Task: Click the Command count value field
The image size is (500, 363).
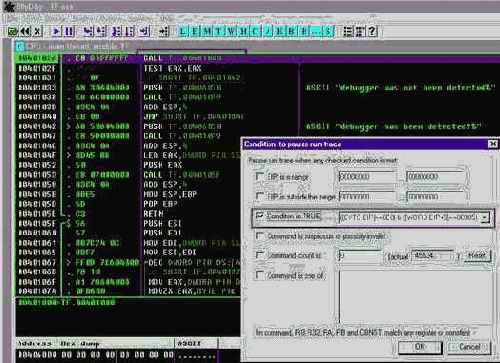Action: [x=359, y=256]
